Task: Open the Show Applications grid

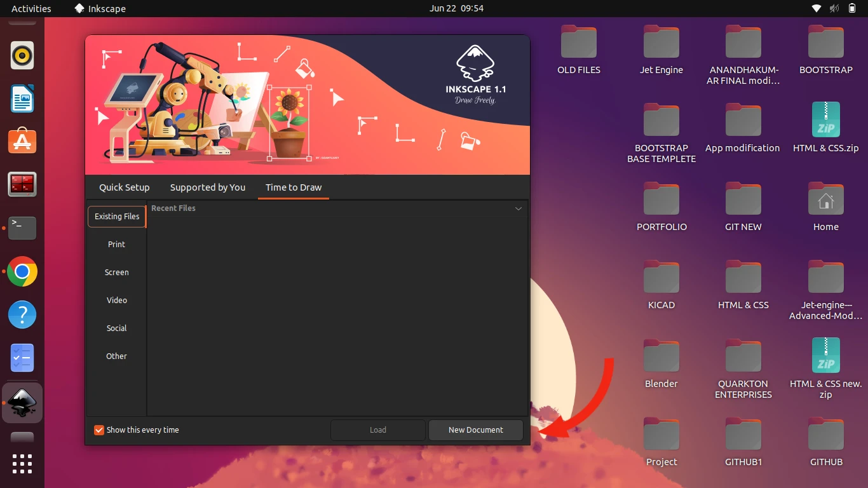Action: point(22,463)
